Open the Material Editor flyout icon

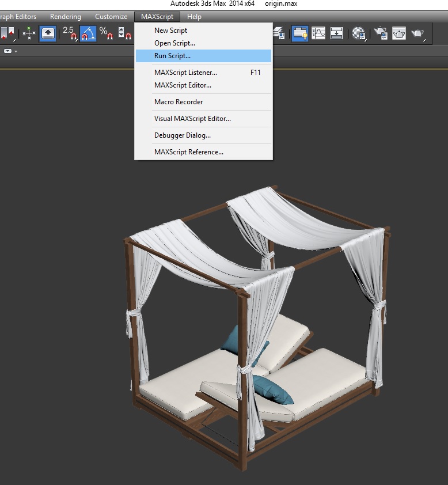359,33
